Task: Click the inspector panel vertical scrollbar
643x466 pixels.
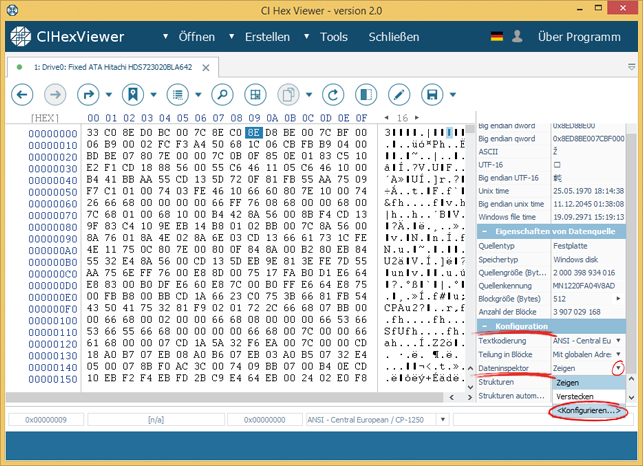Action: [x=631, y=252]
